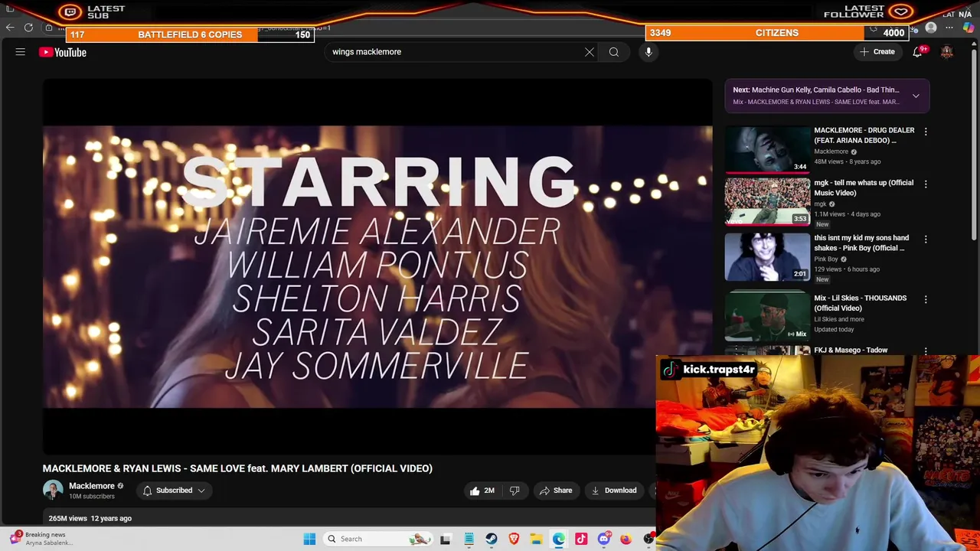
Task: Share the Same Love video
Action: pyautogui.click(x=556, y=491)
